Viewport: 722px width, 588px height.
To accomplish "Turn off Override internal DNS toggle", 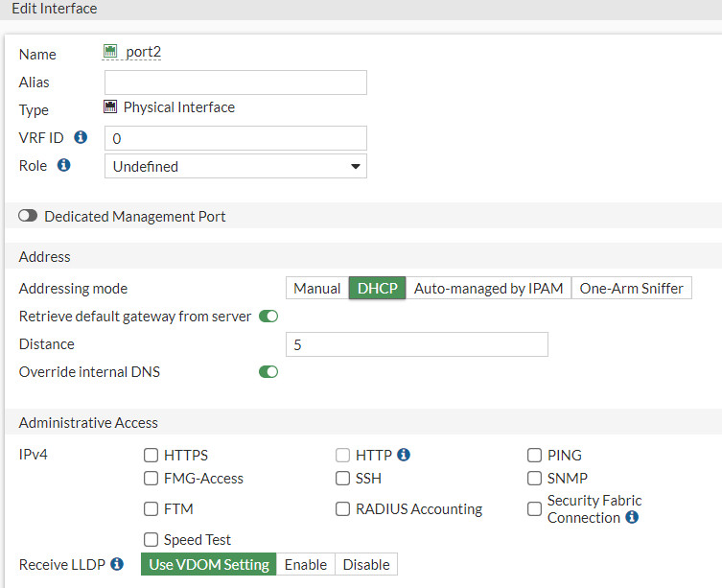I will click(x=268, y=371).
